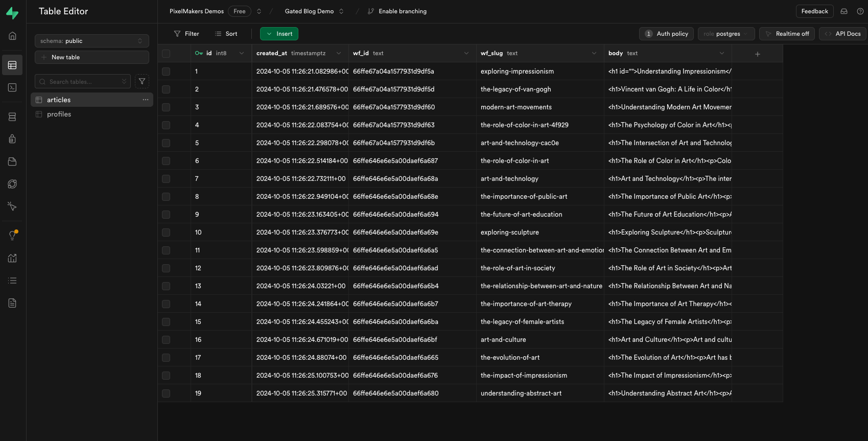Toggle the select-all rows checkbox
Viewport: 868px width, 441px height.
tap(166, 54)
